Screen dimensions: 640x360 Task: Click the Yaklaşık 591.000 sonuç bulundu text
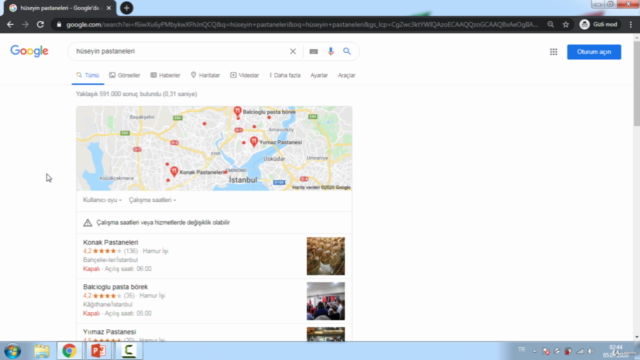(x=136, y=94)
